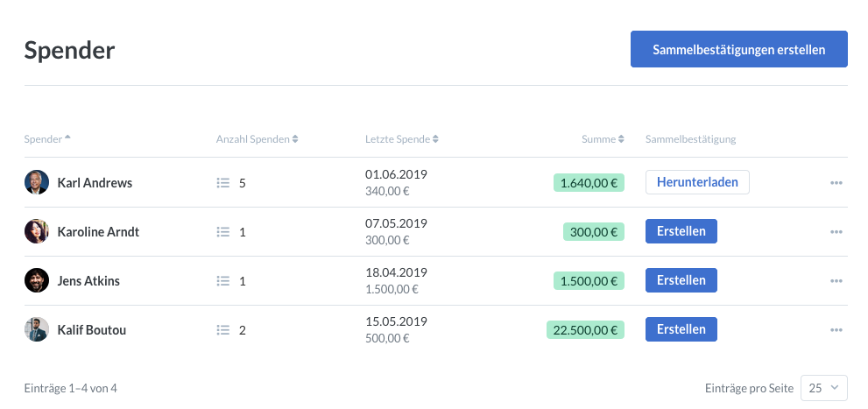This screenshot has height=409, width=868.
Task: Click Karl Andrews' profile avatar
Action: coord(36,183)
